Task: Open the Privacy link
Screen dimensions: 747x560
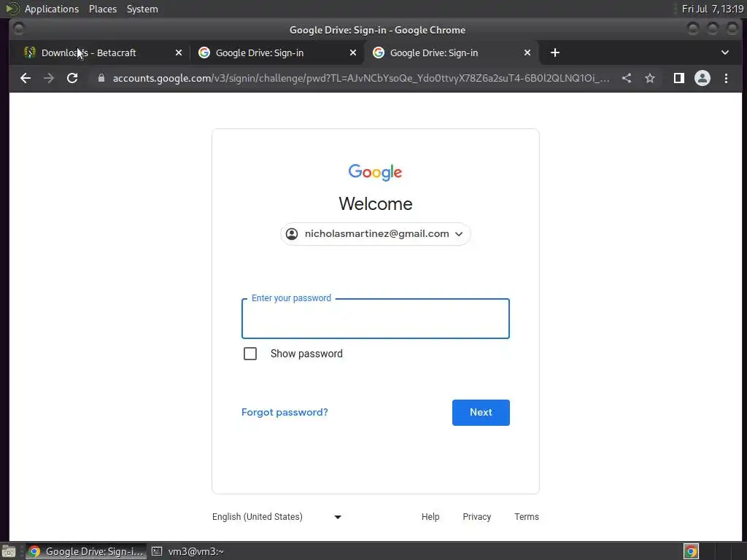Action: (x=476, y=517)
